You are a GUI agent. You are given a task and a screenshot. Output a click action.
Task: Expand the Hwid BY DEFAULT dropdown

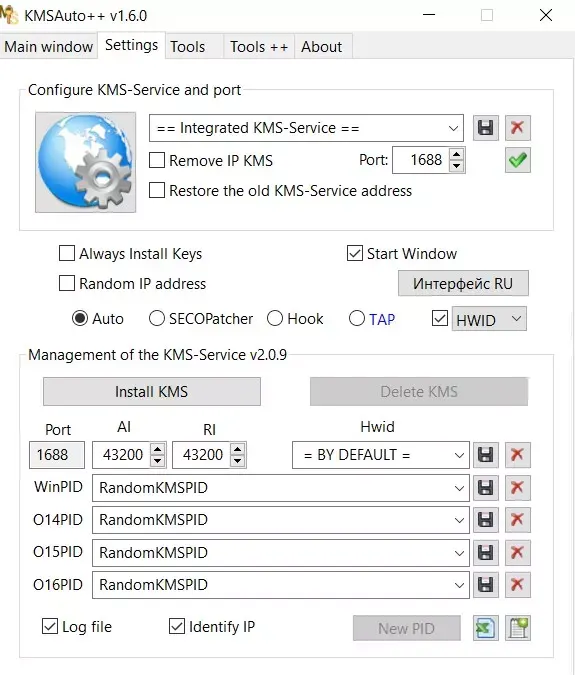pyautogui.click(x=380, y=455)
